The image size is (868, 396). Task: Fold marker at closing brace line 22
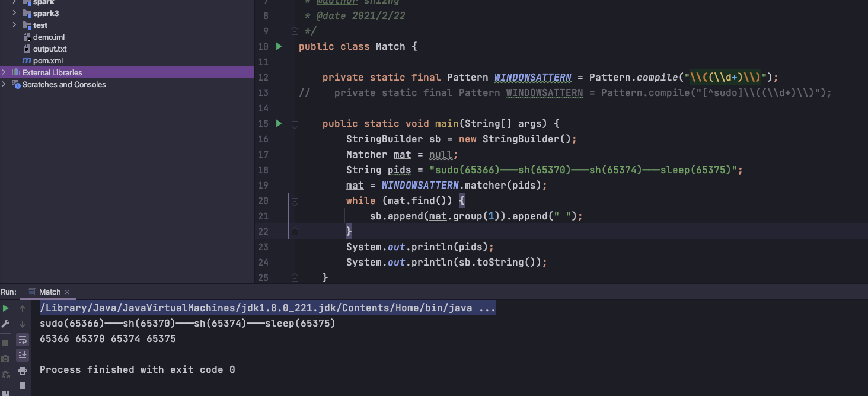[x=295, y=231]
